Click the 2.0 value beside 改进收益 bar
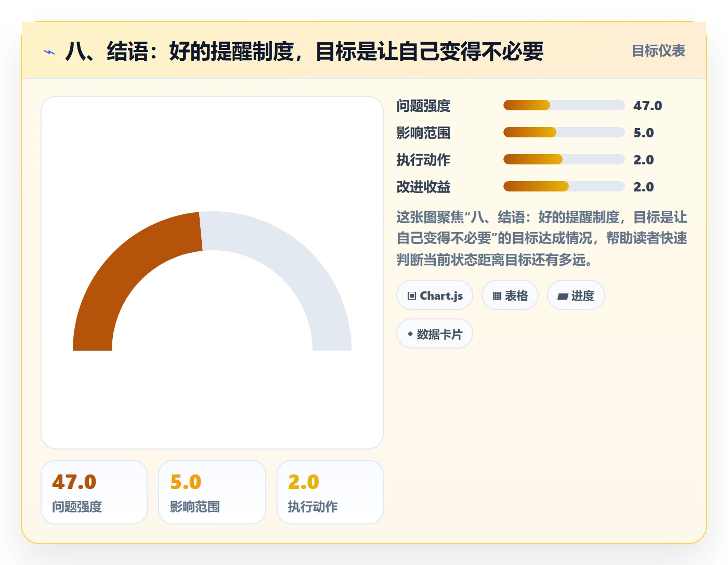 [x=643, y=187]
